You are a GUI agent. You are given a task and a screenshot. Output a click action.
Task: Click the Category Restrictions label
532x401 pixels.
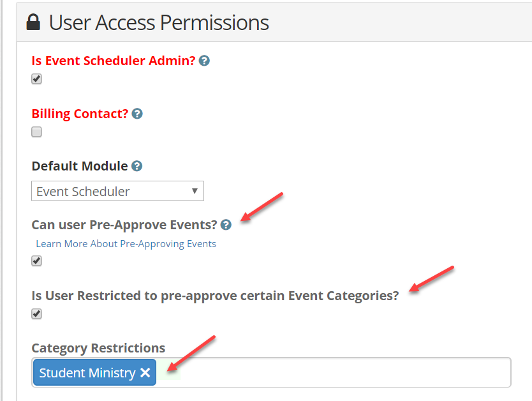98,349
